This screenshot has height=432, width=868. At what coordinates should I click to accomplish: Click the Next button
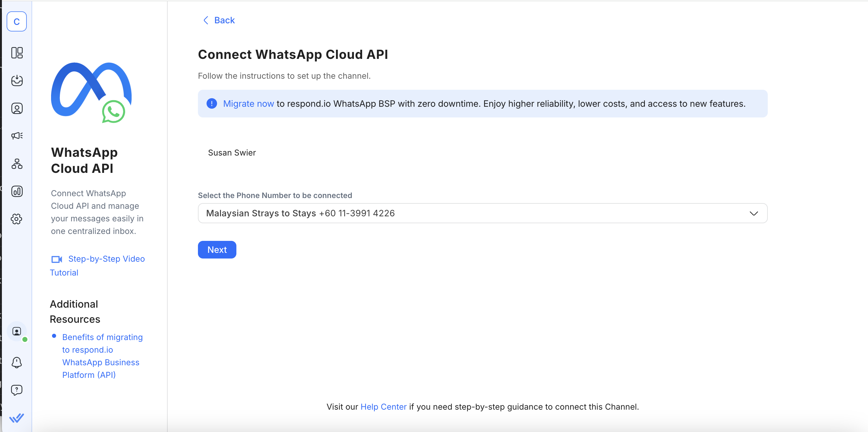(x=217, y=249)
